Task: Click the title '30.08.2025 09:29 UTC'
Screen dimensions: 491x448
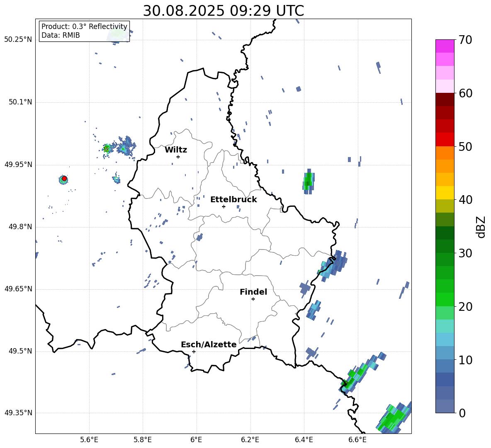Action: tap(223, 11)
